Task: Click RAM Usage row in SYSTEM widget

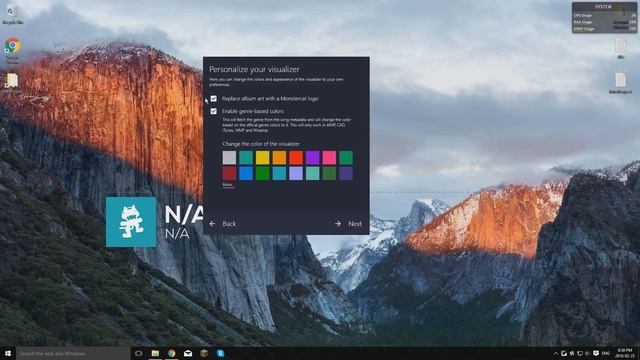Action: click(x=604, y=22)
